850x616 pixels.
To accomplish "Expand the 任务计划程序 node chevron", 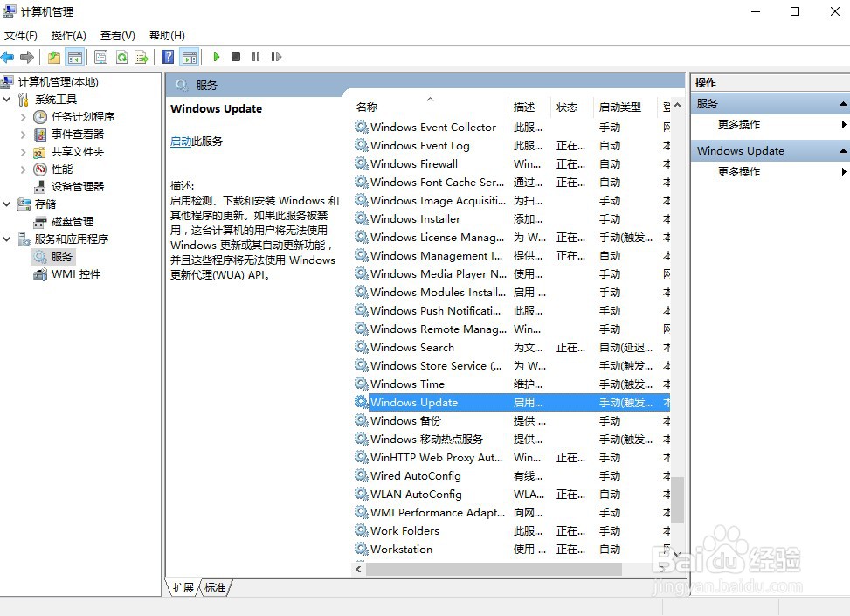I will pyautogui.click(x=23, y=116).
